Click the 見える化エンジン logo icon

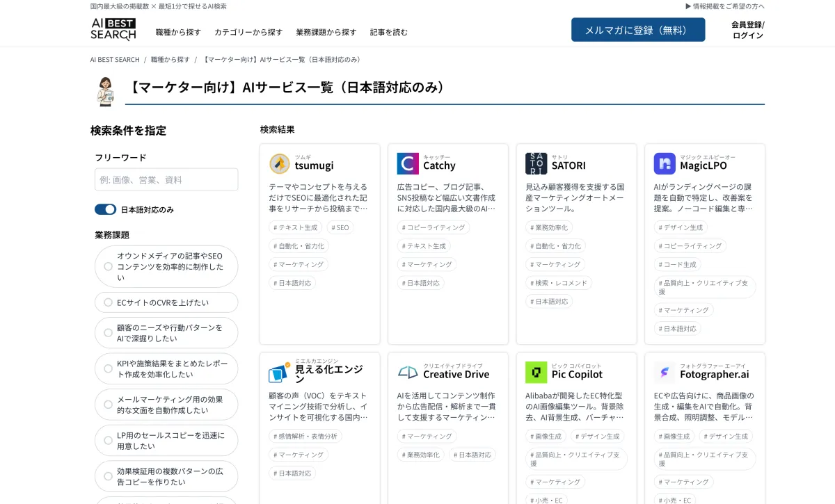pos(280,373)
